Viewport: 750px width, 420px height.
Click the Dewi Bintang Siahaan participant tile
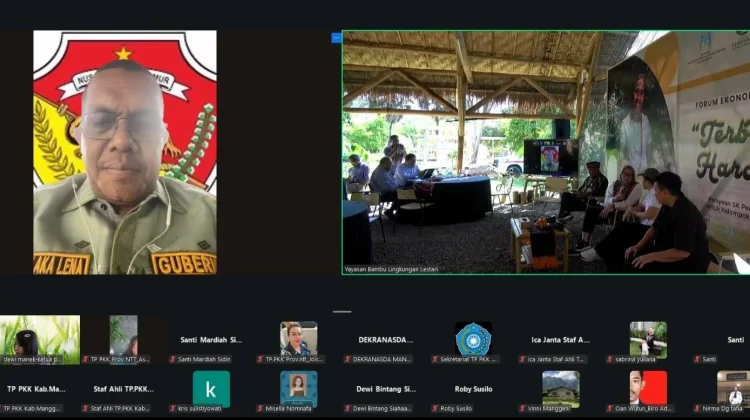pyautogui.click(x=386, y=392)
